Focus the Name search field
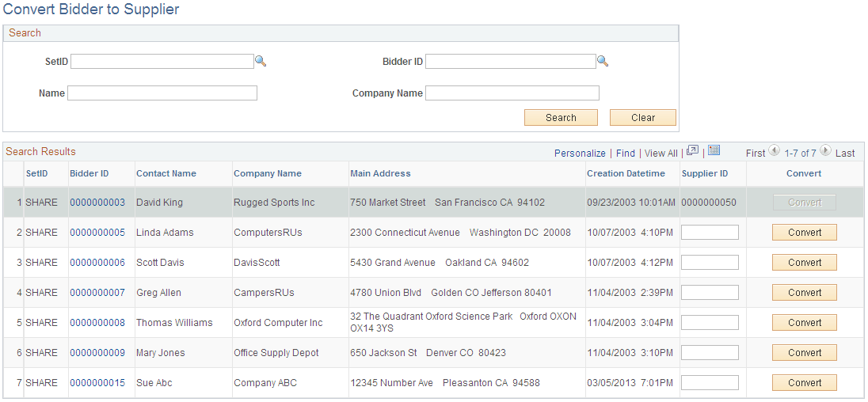Image resolution: width=868 pixels, height=402 pixels. 162,93
